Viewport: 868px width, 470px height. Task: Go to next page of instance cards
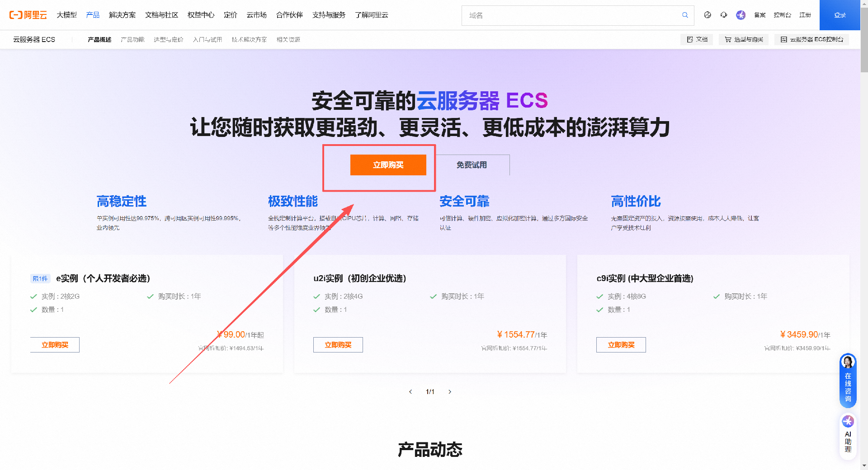[x=450, y=392]
